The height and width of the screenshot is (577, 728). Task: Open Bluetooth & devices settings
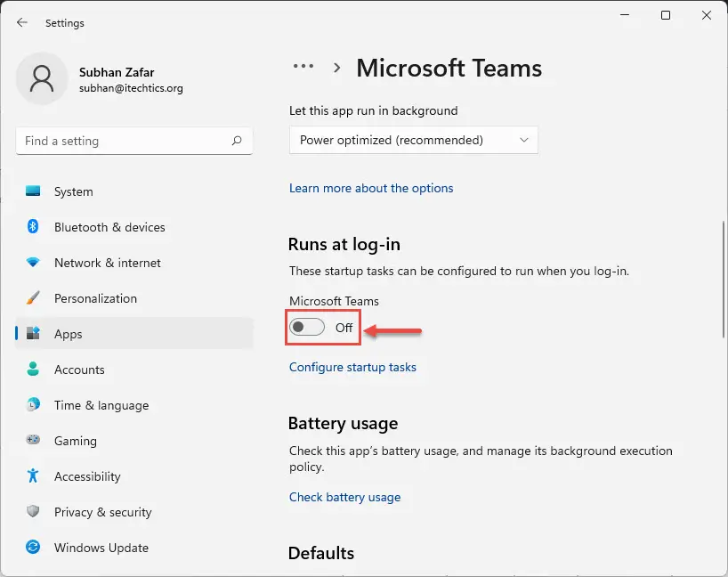(x=134, y=227)
